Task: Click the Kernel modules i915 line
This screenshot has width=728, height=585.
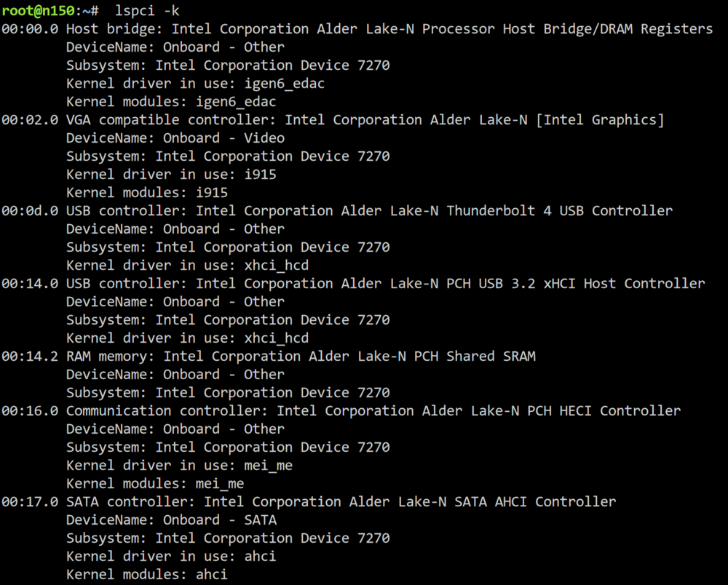Action: (147, 193)
